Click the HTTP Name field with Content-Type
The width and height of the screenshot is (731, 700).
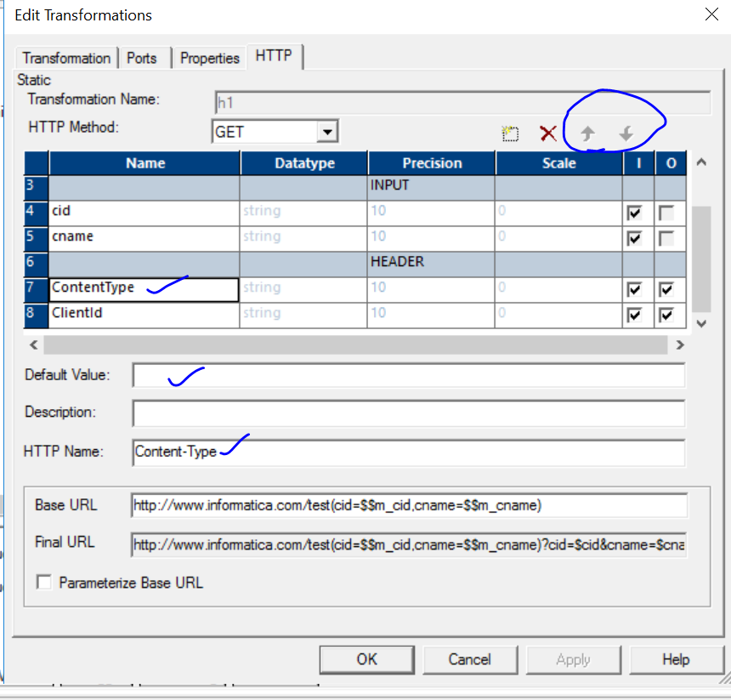(409, 452)
